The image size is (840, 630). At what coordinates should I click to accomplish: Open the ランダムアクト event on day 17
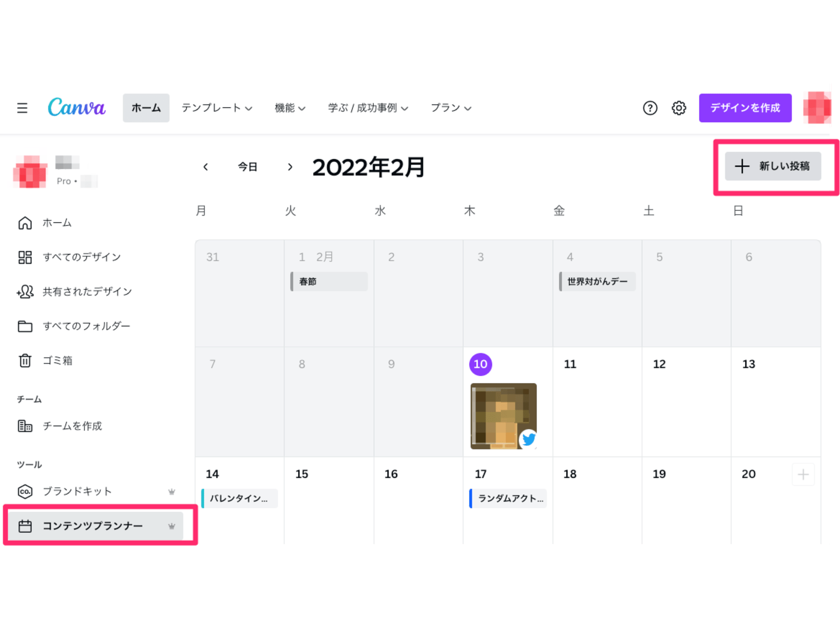point(508,498)
